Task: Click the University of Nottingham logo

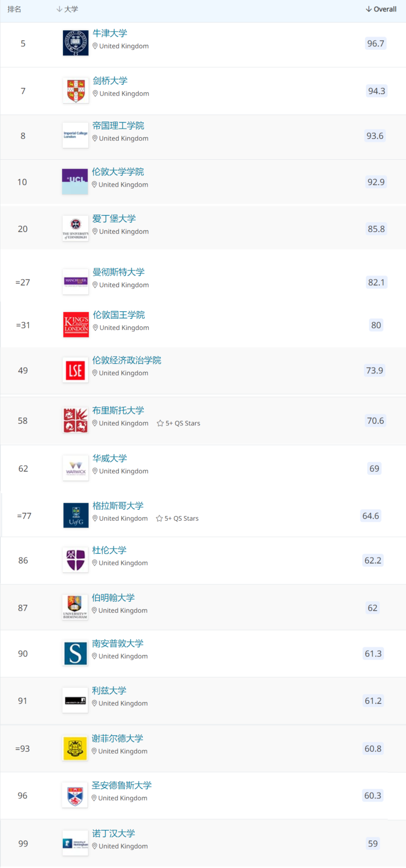Action: 75,843
